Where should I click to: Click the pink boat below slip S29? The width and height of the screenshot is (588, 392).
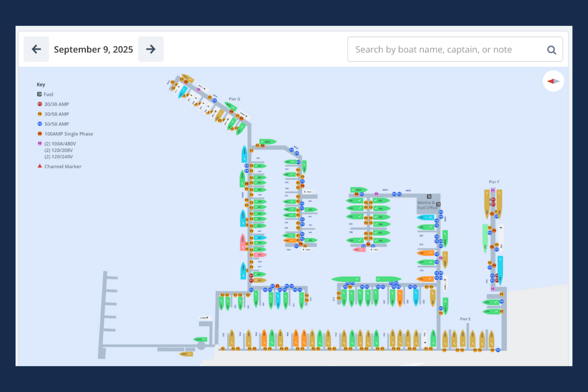click(x=360, y=249)
